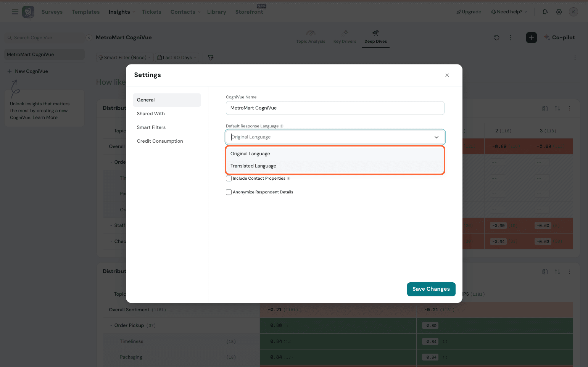Viewport: 588px width, 367px height.
Task: Open Credit Consumption settings section
Action: coord(160,141)
